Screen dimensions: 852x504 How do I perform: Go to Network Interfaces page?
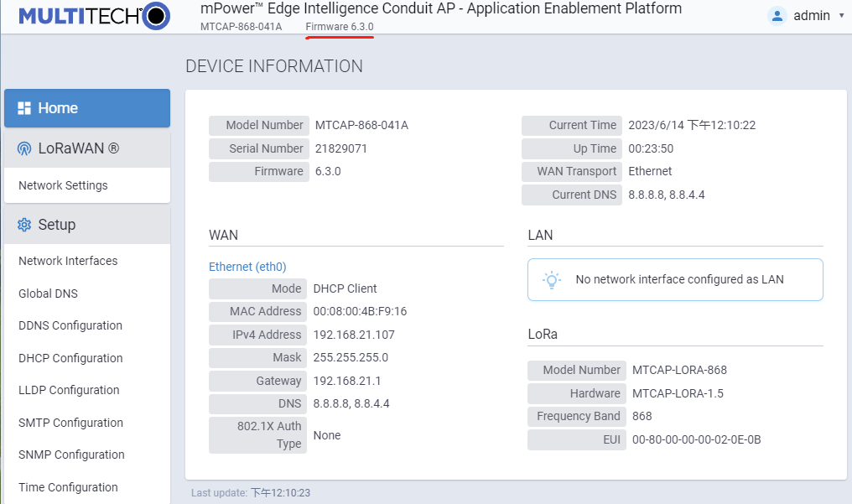(68, 261)
